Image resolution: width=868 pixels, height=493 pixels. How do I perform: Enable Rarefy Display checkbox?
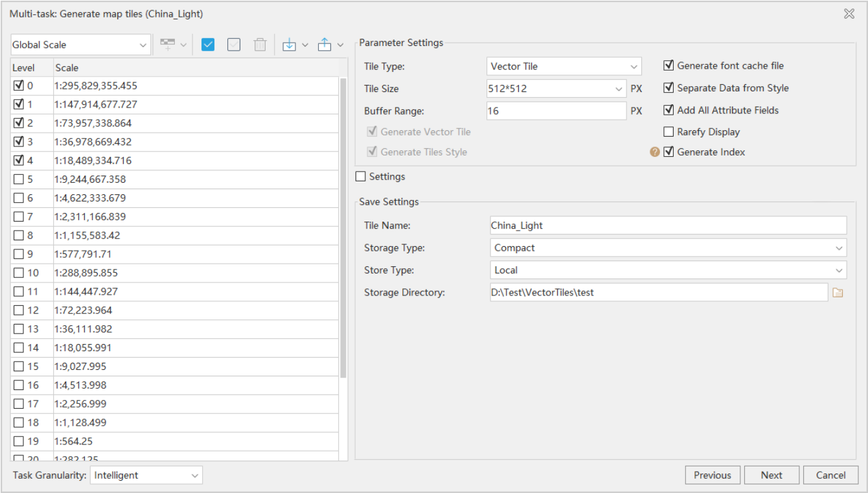(668, 132)
